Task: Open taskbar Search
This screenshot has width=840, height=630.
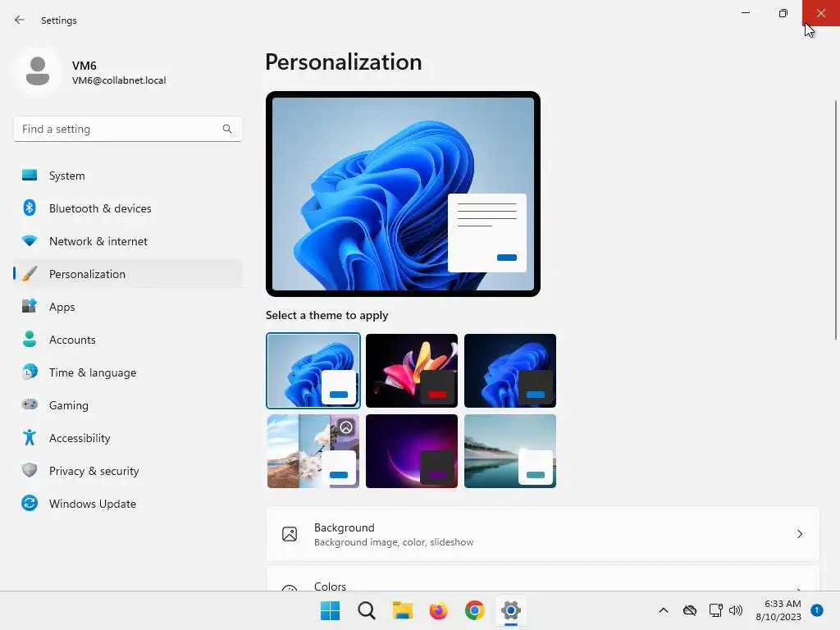Action: click(367, 610)
